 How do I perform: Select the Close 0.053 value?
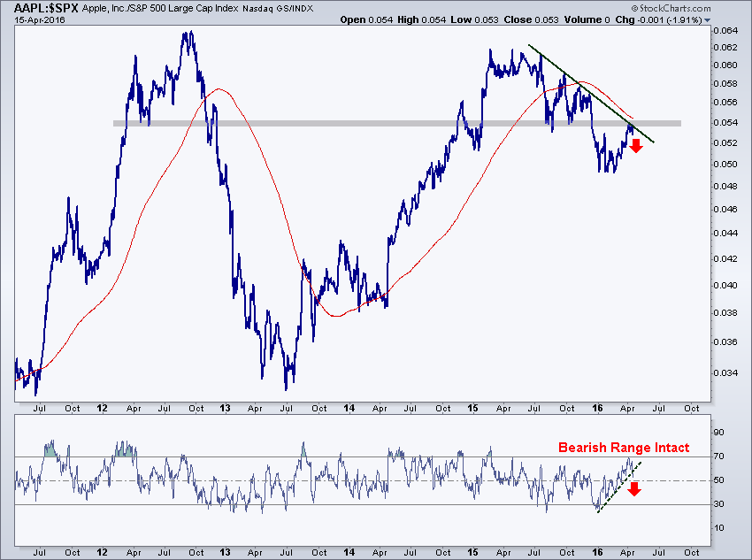[532, 19]
